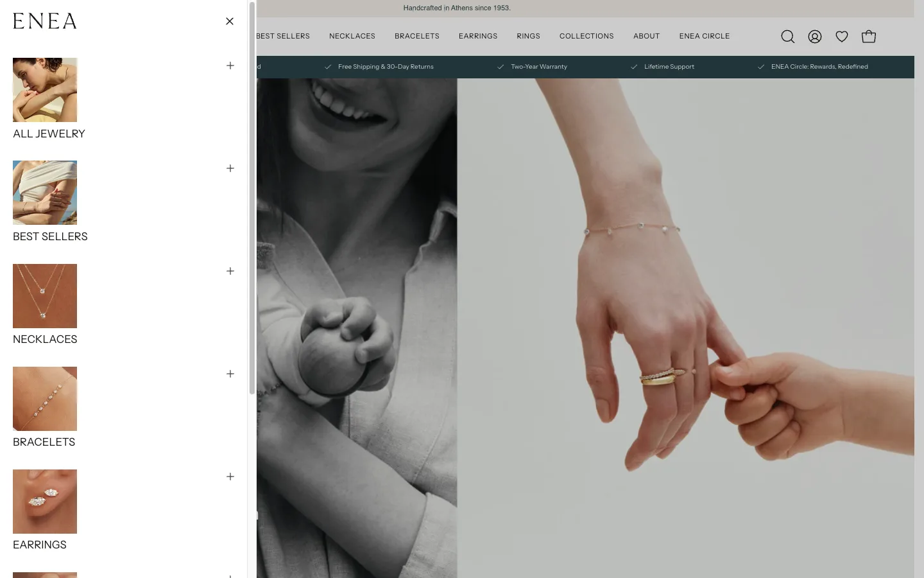Open BRACELETS in top navigation
Screen dimensions: 924x578
point(417,36)
